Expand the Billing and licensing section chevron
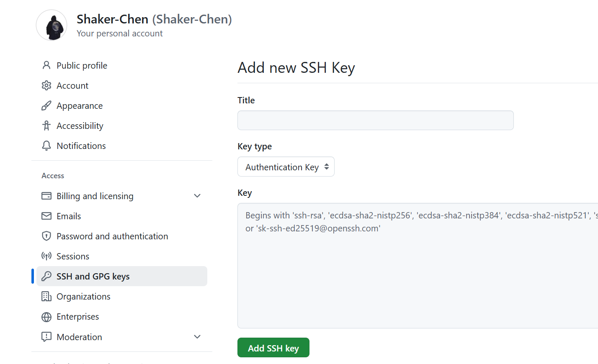Image resolution: width=598 pixels, height=364 pixels. pos(197,196)
